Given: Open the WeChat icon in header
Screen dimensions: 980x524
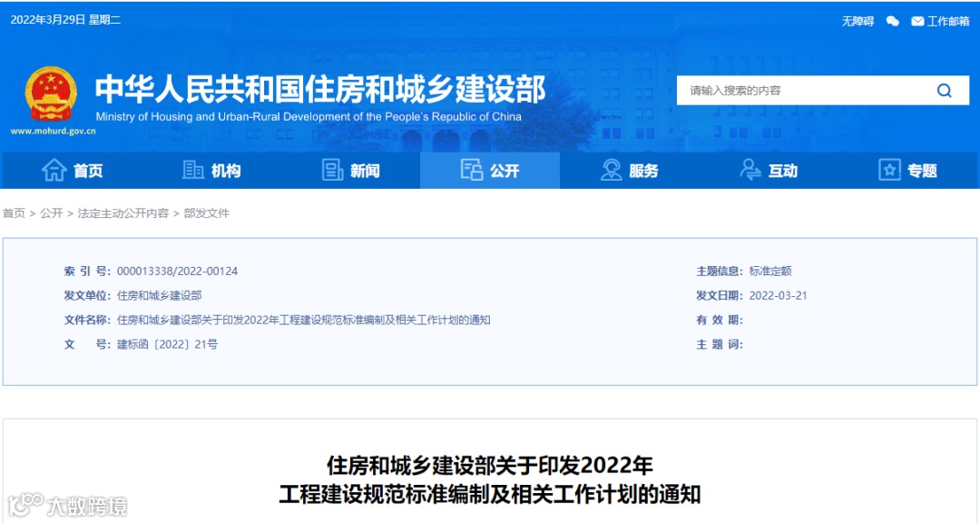Looking at the screenshot, I should (893, 21).
